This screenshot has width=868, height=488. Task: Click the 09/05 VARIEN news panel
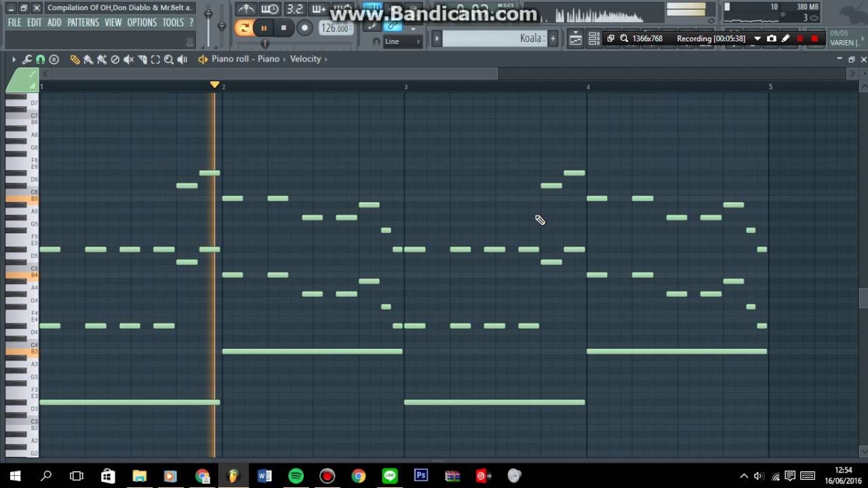(x=845, y=38)
